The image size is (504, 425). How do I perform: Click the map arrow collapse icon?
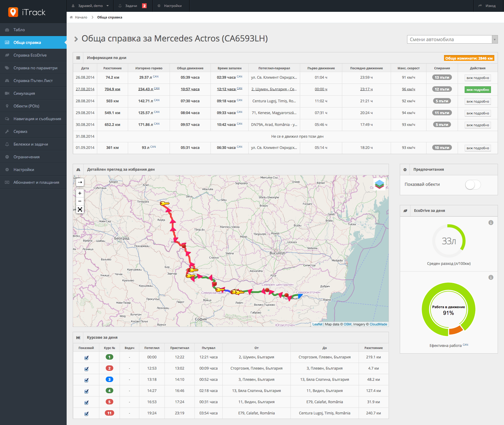[x=80, y=182]
